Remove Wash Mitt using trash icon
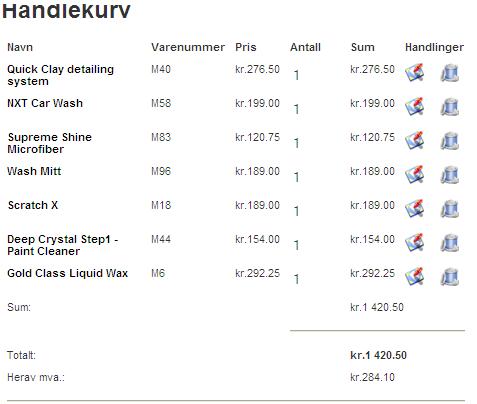The height and width of the screenshot is (404, 477). [450, 175]
